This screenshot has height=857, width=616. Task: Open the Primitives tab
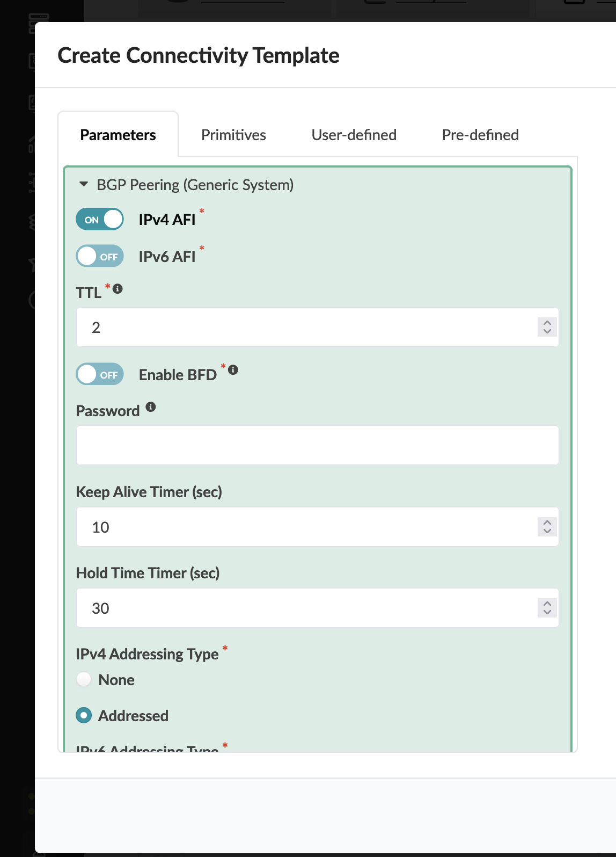[x=233, y=135]
